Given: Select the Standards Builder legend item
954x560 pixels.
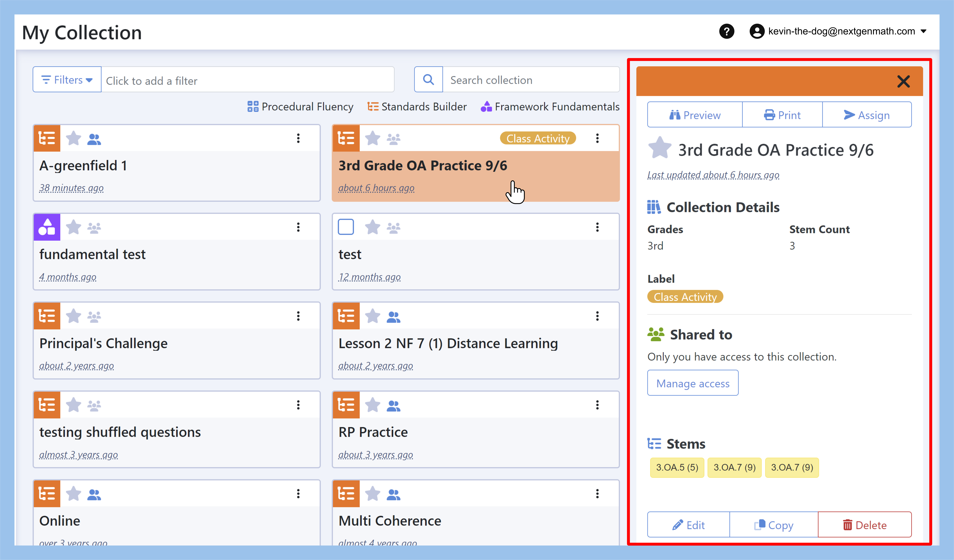Looking at the screenshot, I should point(417,106).
